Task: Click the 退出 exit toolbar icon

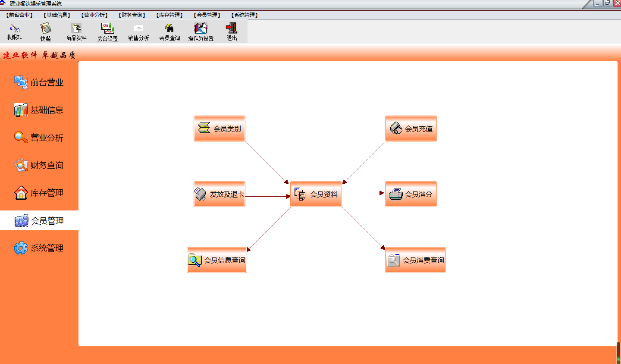Action: [232, 31]
